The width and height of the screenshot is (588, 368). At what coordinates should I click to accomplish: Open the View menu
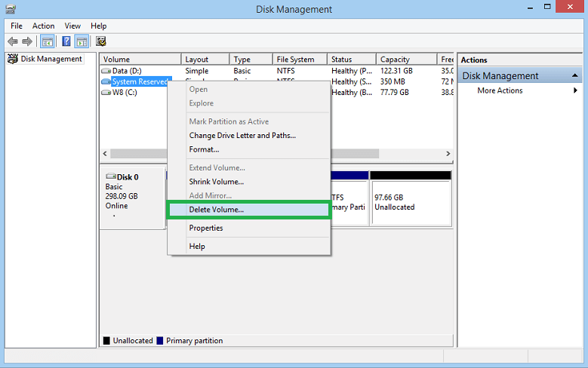72,26
